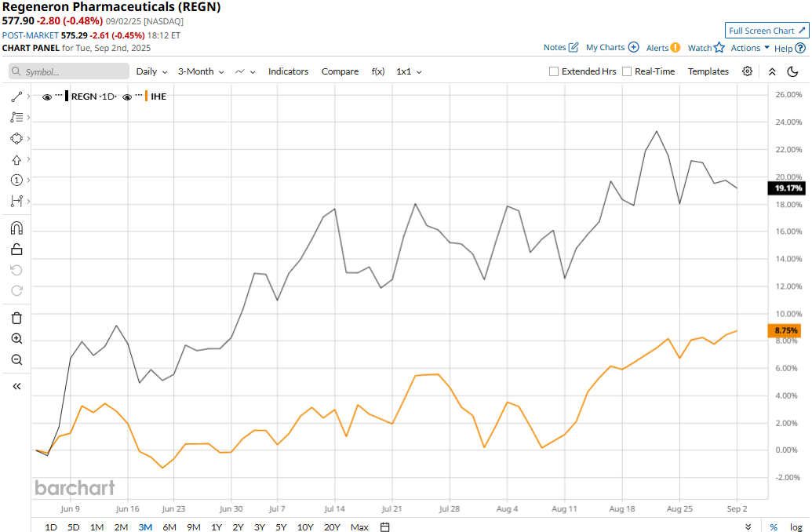Open the Actions dropdown menu
812x532 pixels.
coord(750,48)
